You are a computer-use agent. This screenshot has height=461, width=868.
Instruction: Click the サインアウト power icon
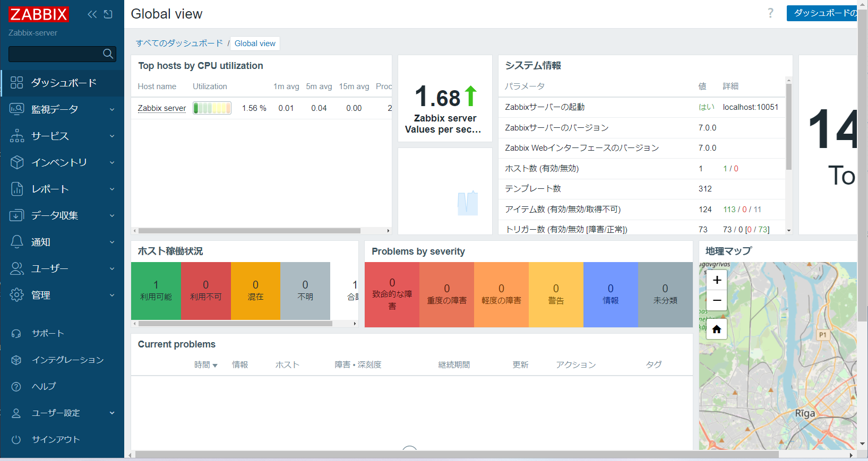16,439
